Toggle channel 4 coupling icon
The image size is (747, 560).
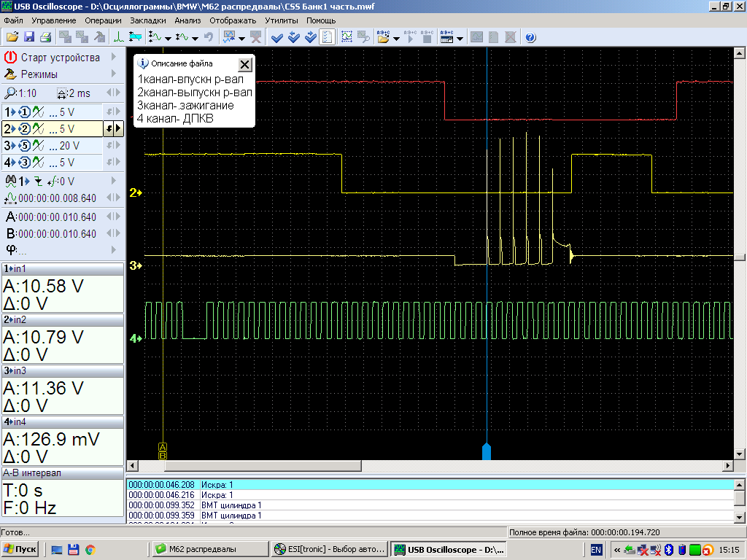click(39, 163)
